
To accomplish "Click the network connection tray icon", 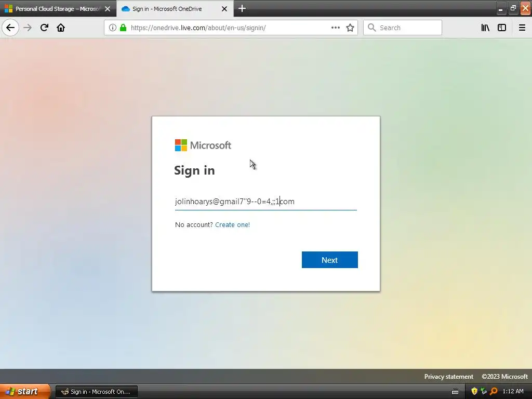I will click(x=484, y=391).
